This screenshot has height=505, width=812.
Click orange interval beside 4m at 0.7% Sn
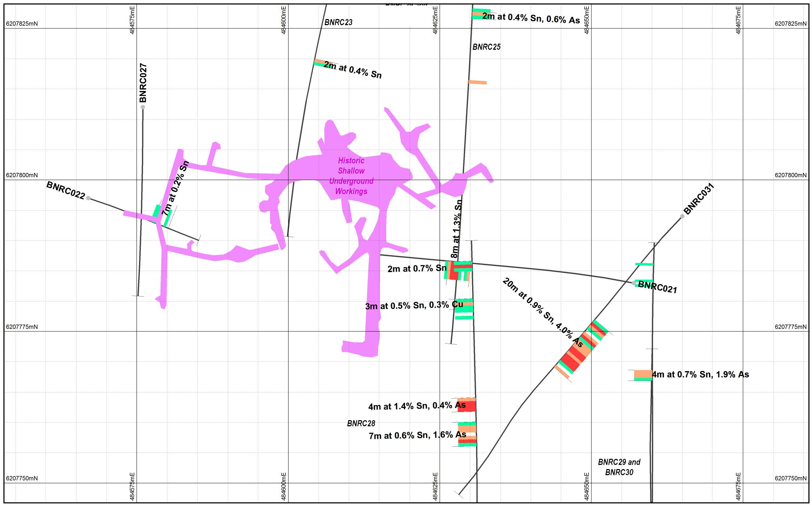coord(642,374)
